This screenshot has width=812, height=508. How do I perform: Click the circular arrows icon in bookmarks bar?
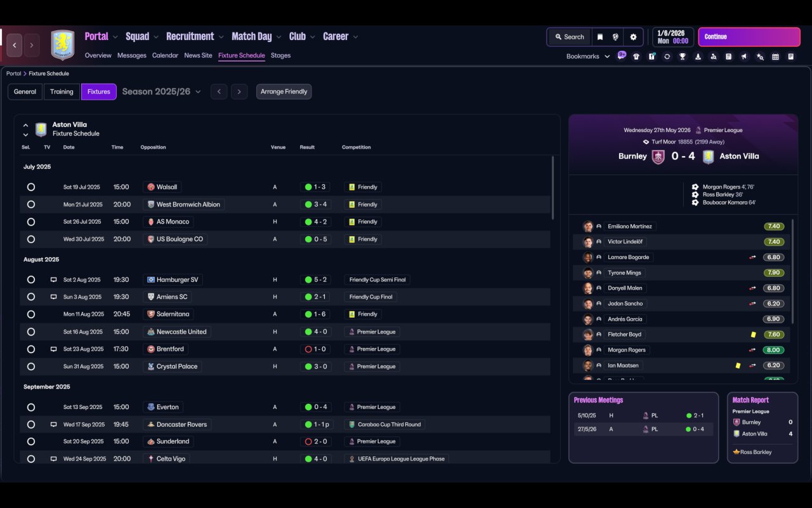(x=667, y=57)
